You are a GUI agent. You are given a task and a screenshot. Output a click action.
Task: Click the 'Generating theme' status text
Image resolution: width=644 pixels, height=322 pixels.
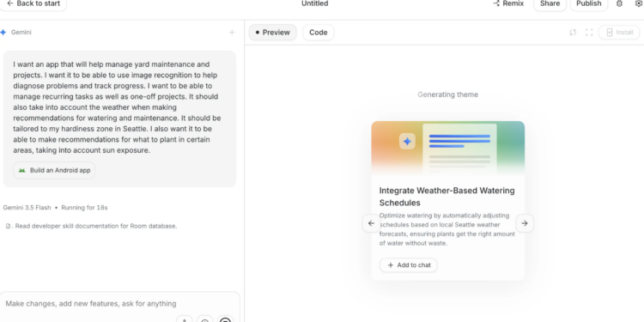[x=447, y=94]
